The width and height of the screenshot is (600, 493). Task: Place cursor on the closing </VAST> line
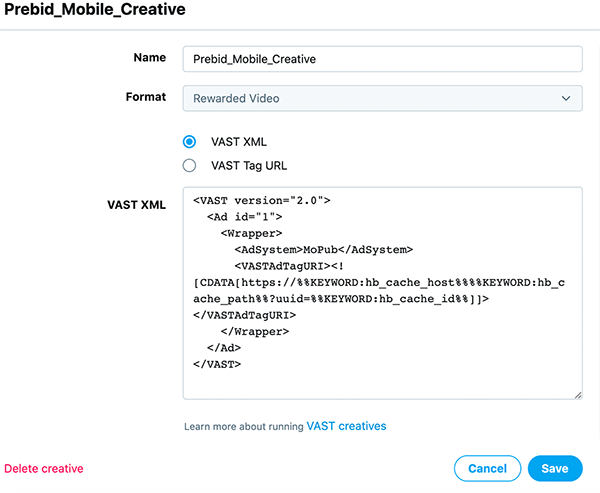[x=217, y=364]
